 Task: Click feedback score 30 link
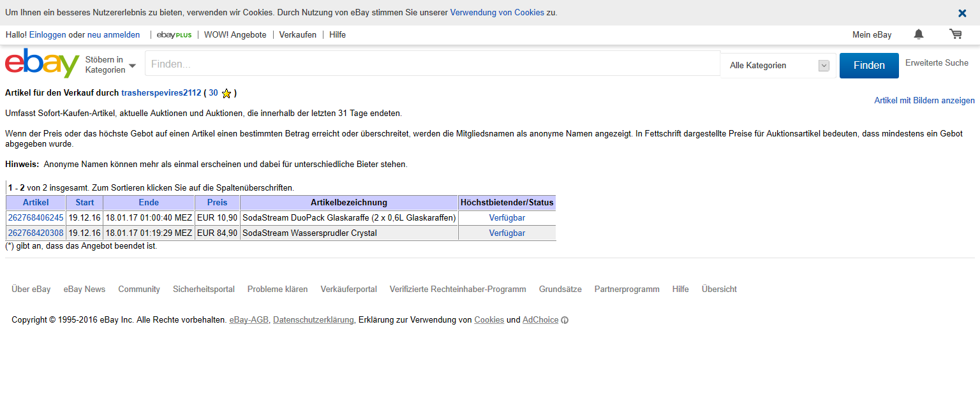[x=213, y=93]
